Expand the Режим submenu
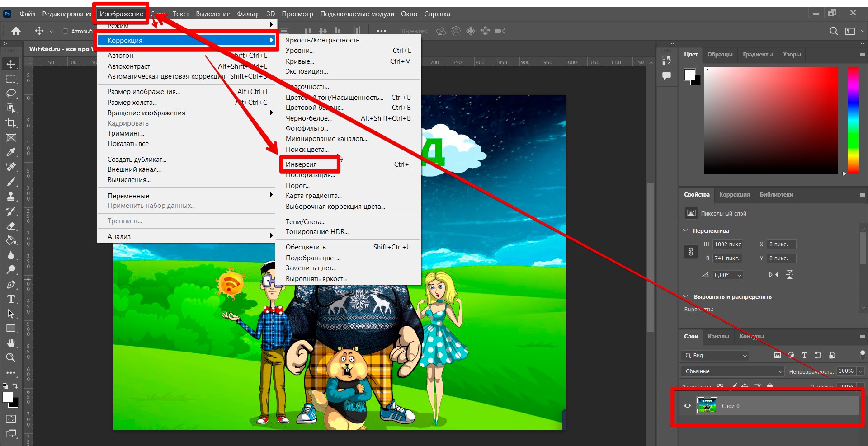This screenshot has width=868, height=446. [x=186, y=25]
